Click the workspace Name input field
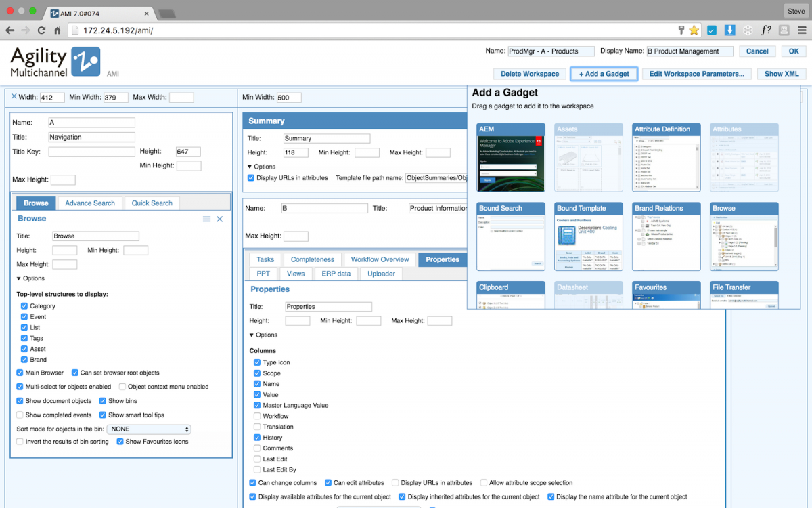This screenshot has height=508, width=812. pos(549,51)
